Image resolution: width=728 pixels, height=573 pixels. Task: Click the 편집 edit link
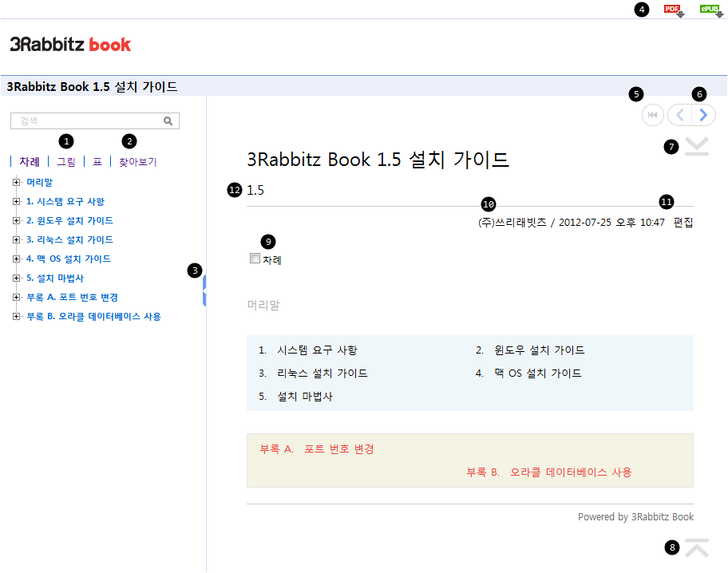click(683, 223)
